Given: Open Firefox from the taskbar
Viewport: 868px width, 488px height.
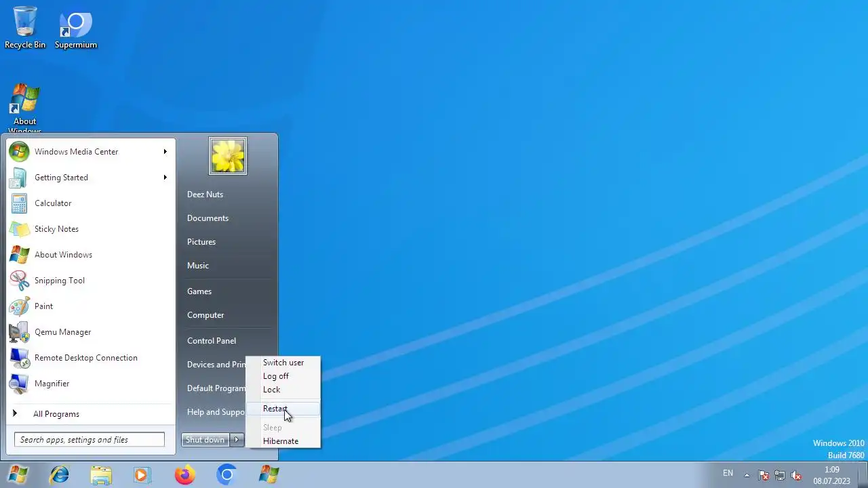Looking at the screenshot, I should (x=184, y=475).
